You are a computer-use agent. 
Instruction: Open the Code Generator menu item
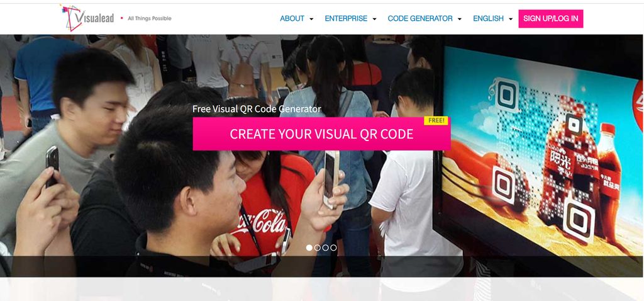(420, 18)
